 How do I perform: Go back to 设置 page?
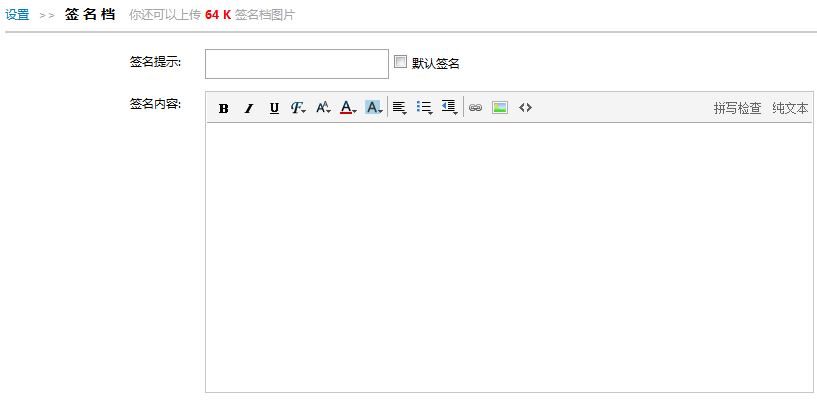point(17,15)
